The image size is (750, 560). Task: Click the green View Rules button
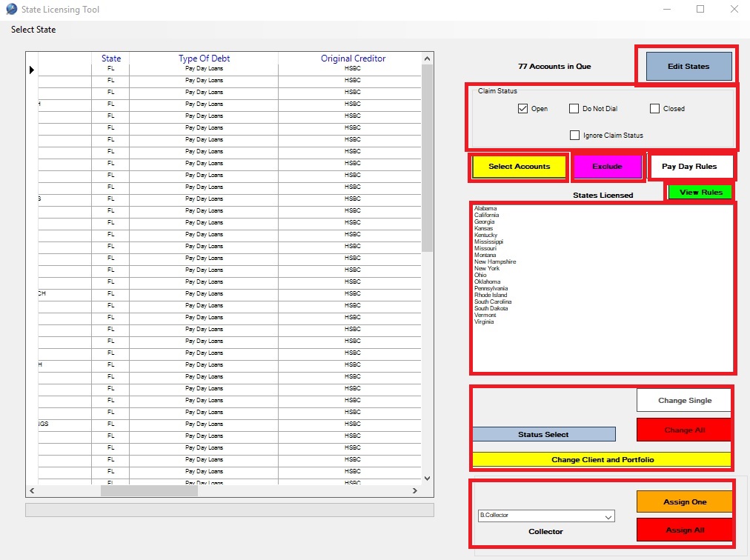point(699,192)
